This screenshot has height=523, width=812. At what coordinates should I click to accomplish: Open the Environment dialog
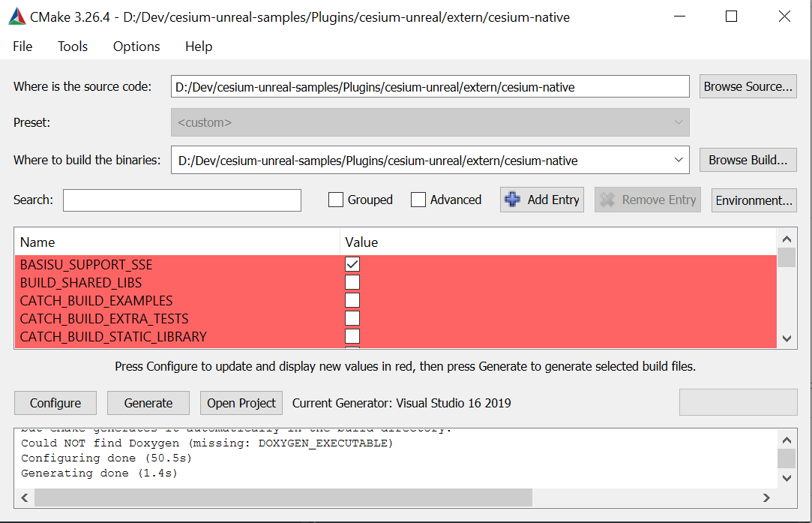[x=754, y=200]
